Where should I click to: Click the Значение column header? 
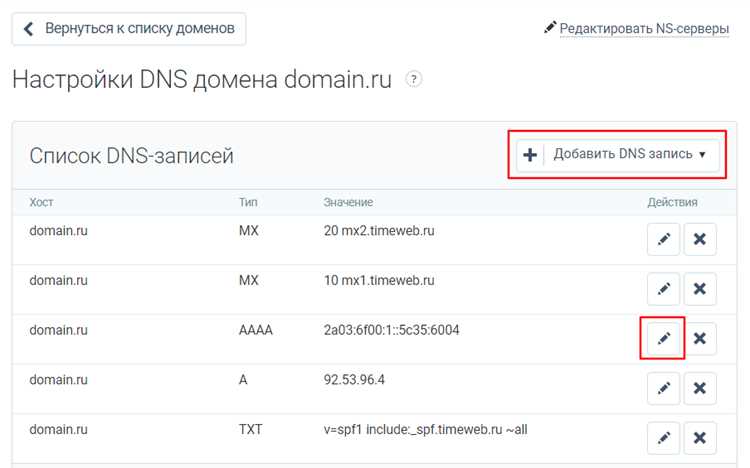[x=348, y=202]
